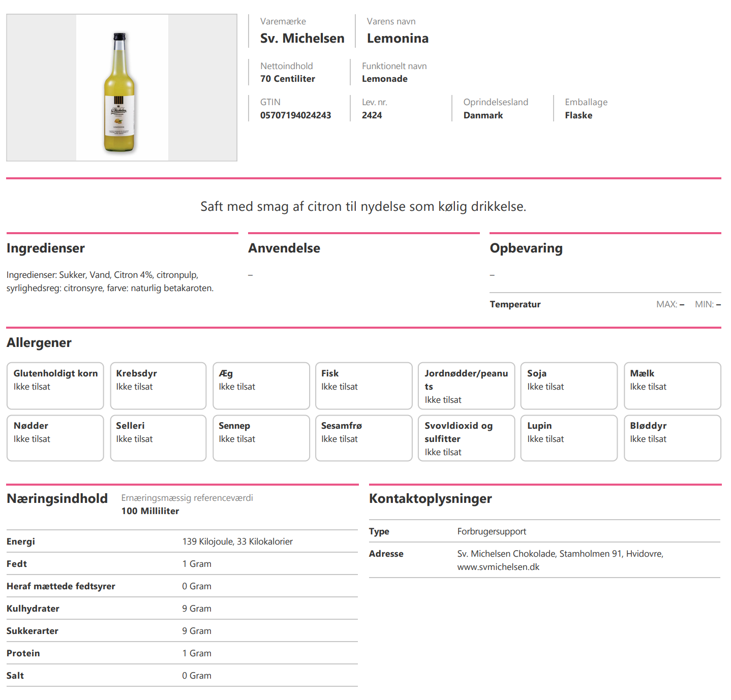This screenshot has width=731, height=700.
Task: Switch to the Næringsindhold section
Action: [56, 498]
